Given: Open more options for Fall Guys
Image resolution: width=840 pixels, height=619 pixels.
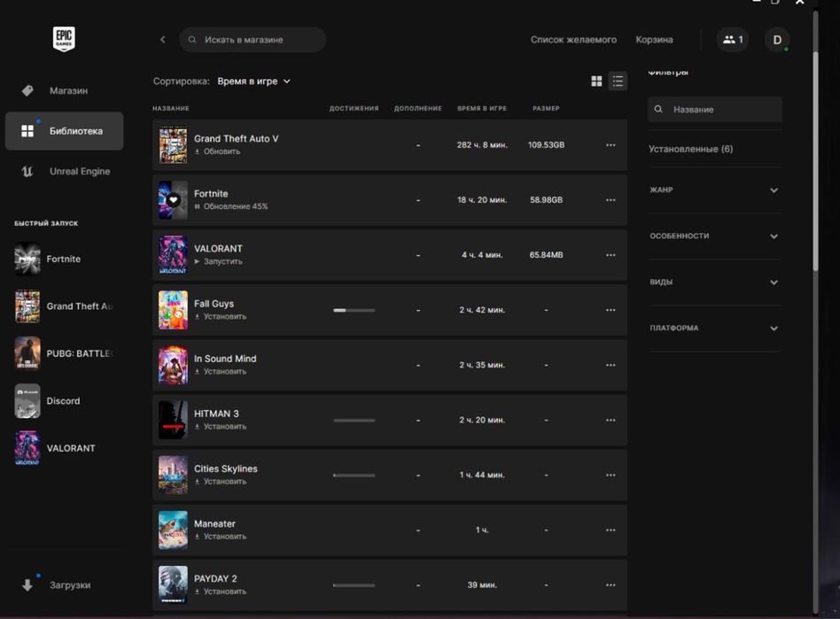Looking at the screenshot, I should (611, 310).
